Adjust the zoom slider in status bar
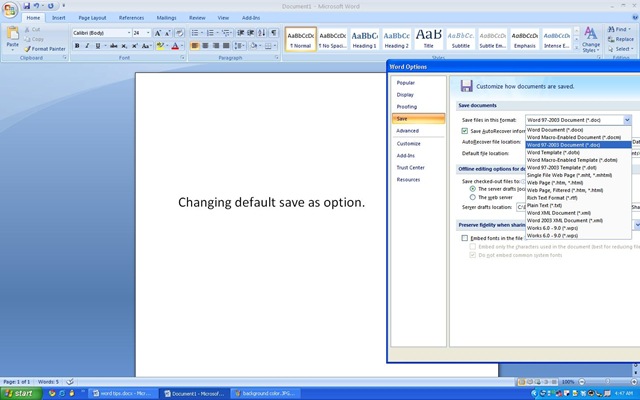This screenshot has height=400, width=640. pos(607,382)
